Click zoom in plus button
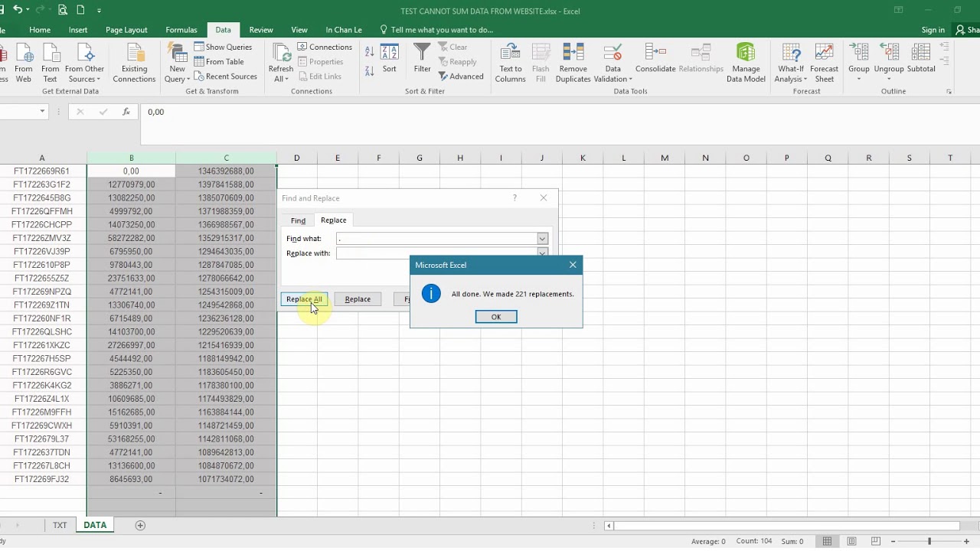 pos(966,541)
